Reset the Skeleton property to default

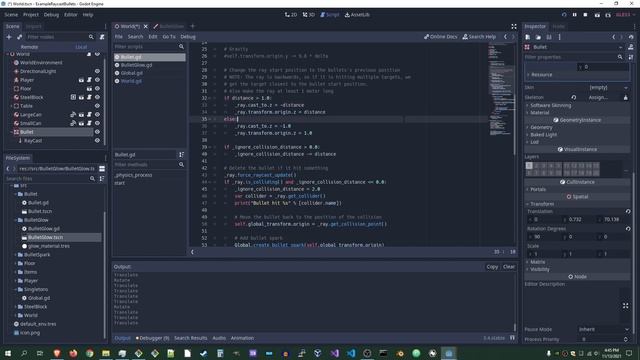click(573, 98)
